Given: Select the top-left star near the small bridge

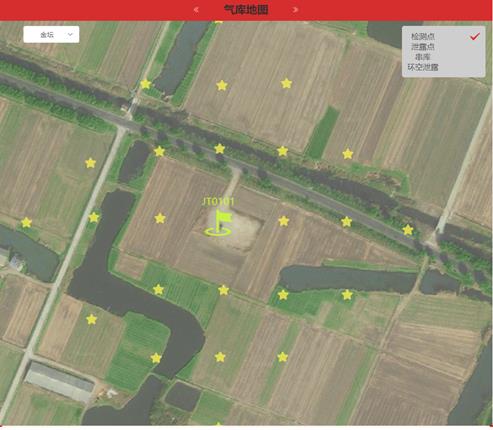Looking at the screenshot, I should coord(145,84).
